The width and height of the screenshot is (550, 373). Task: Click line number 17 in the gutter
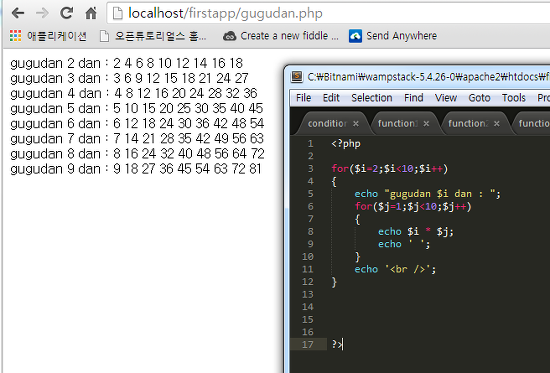click(308, 345)
